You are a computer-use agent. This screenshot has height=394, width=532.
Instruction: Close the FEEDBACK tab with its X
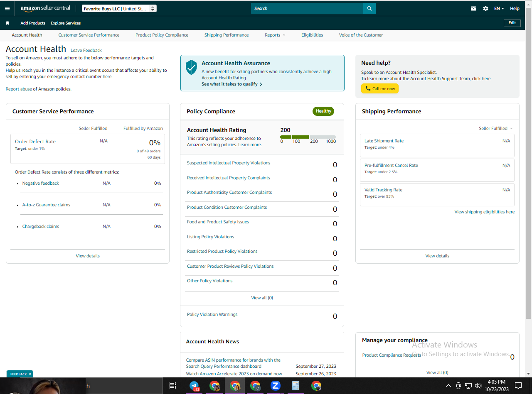(30, 374)
